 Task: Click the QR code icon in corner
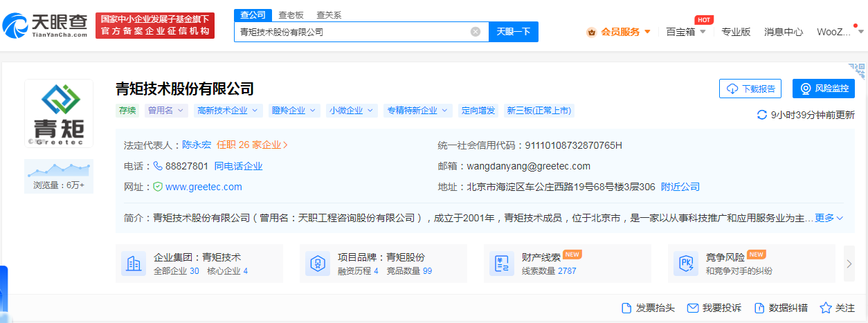click(x=857, y=71)
